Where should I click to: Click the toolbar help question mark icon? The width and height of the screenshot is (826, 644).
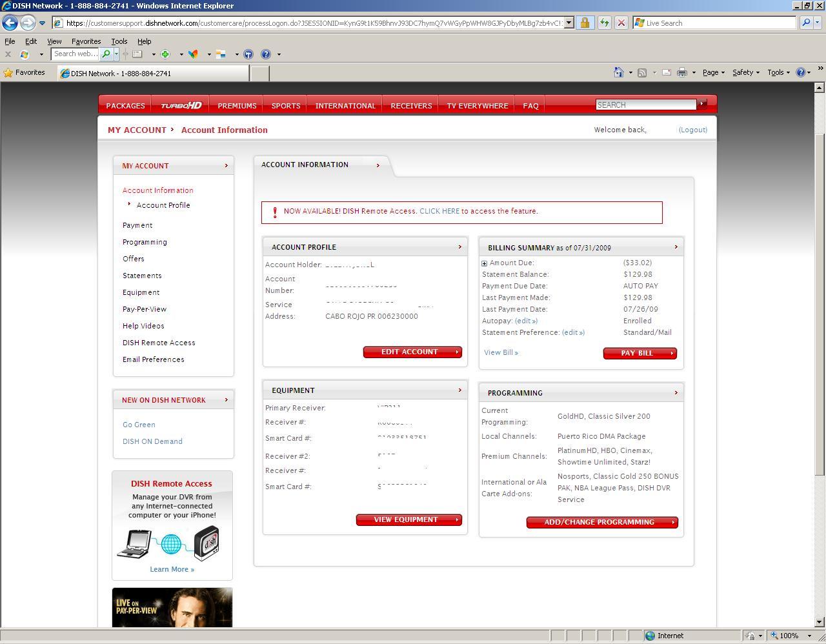click(x=266, y=54)
